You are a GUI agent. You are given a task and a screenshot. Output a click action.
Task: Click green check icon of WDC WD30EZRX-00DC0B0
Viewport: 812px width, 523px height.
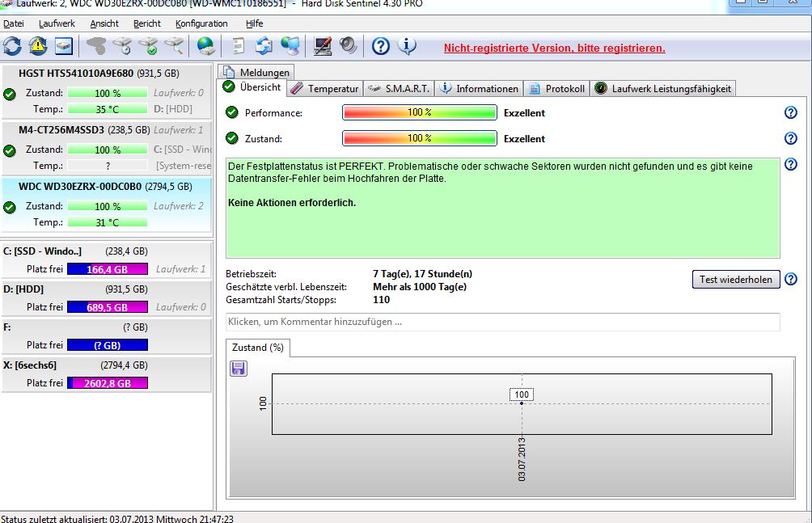(10, 207)
